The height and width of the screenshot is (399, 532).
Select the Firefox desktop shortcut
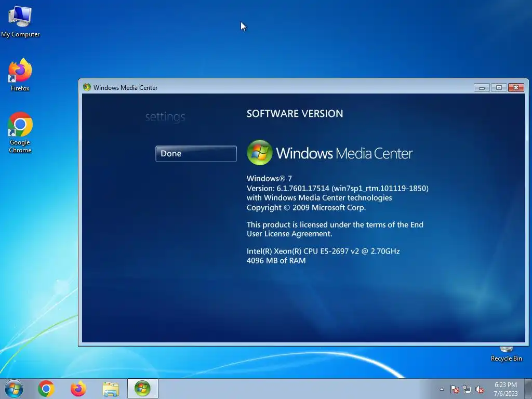(20, 75)
